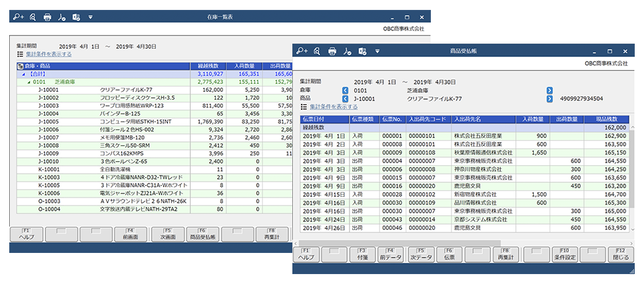Click 京都システム株式会社 in slip 000043 row
This screenshot has width=644, height=284.
click(x=480, y=219)
